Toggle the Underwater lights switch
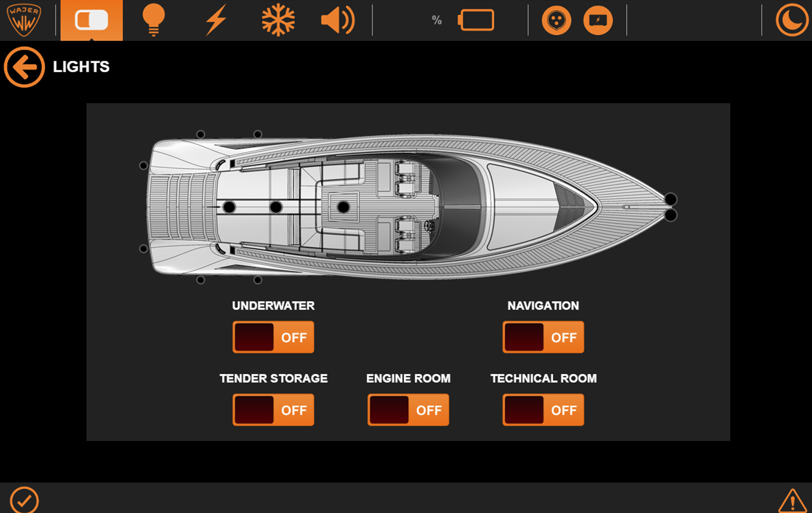The width and height of the screenshot is (812, 513). (273, 337)
